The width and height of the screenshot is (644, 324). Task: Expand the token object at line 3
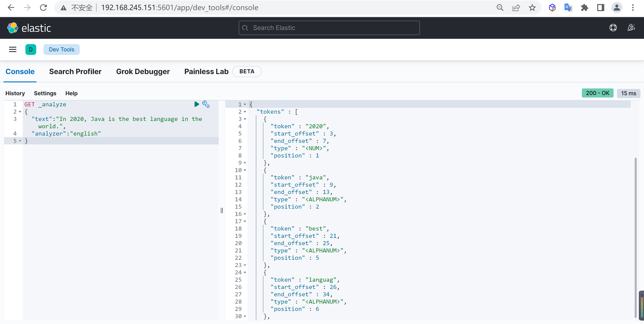(x=244, y=119)
